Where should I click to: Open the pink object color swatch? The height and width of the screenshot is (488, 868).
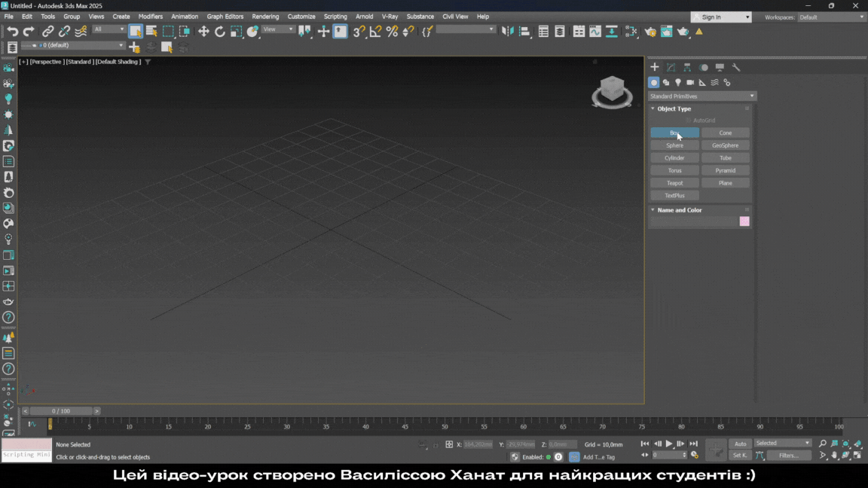pyautogui.click(x=744, y=221)
